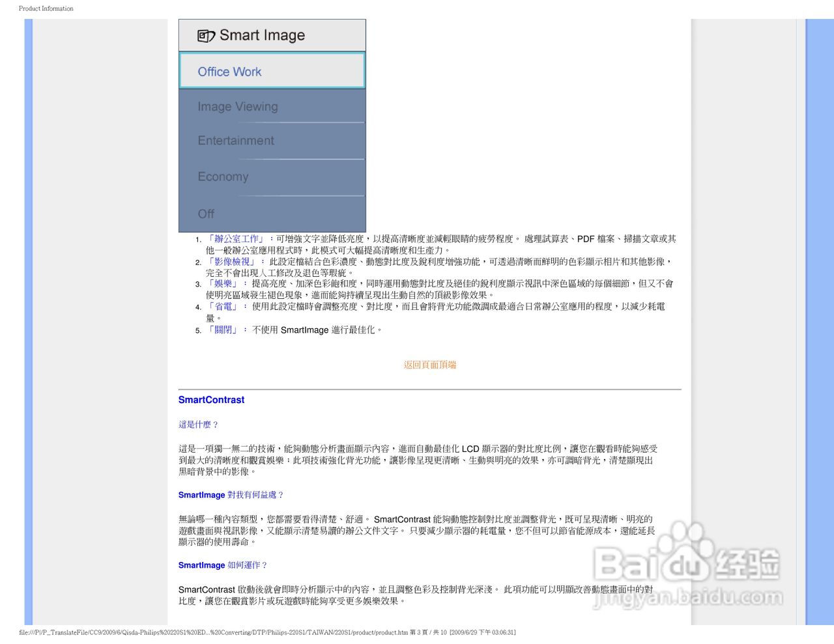Select Office Work in the SmartImage menu
This screenshot has height=644, width=834.
point(229,72)
